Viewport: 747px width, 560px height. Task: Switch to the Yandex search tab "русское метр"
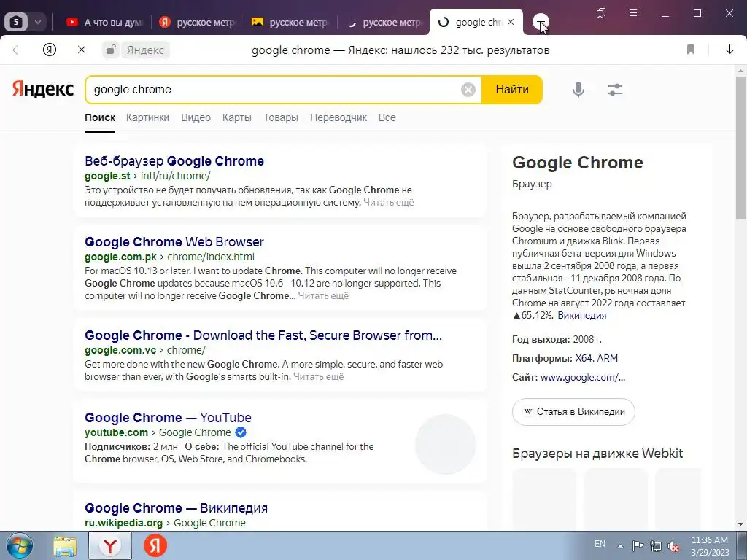(197, 22)
